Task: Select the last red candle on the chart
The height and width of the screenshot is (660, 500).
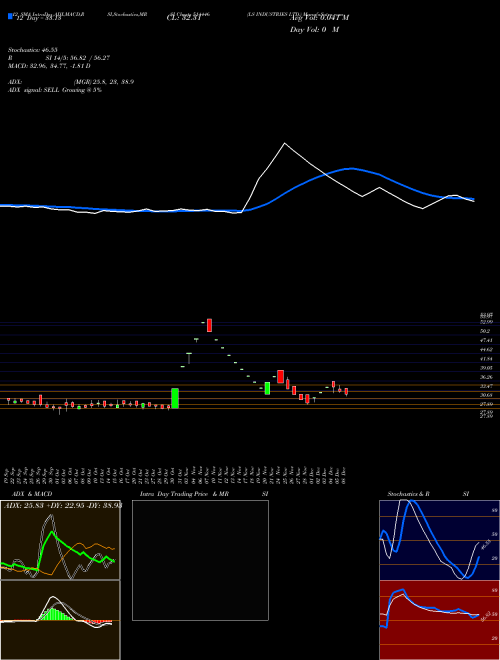Action: coord(346,392)
